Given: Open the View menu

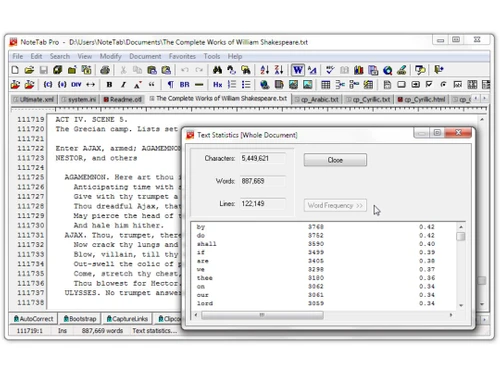Looking at the screenshot, I should click(x=85, y=56).
